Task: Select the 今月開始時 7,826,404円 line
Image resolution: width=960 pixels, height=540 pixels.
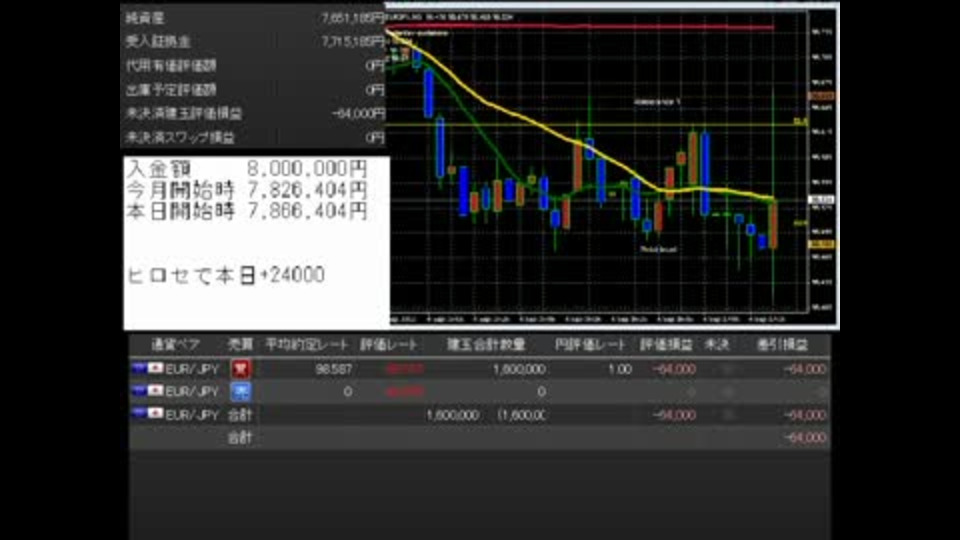Action: point(247,190)
